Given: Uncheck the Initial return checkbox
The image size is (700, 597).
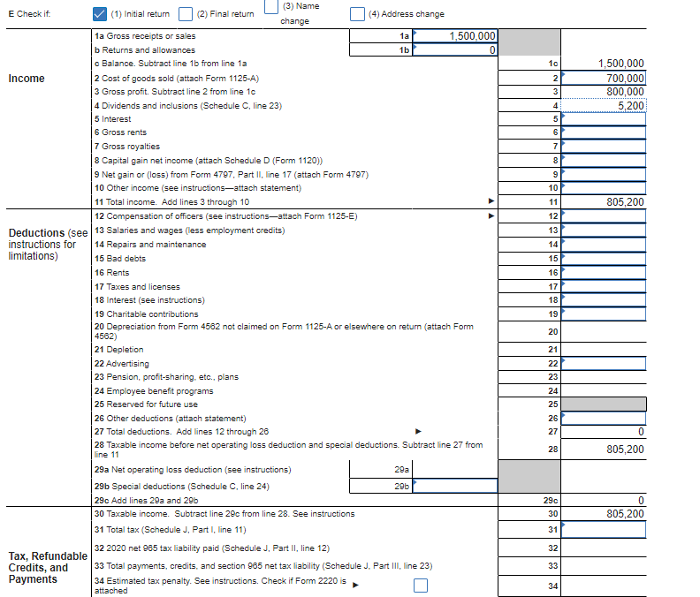Looking at the screenshot, I should click(x=100, y=14).
